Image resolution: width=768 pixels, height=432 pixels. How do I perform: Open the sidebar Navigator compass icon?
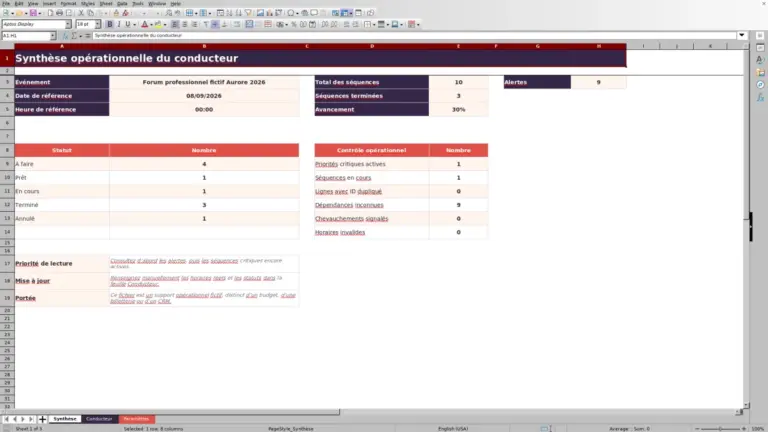(760, 85)
